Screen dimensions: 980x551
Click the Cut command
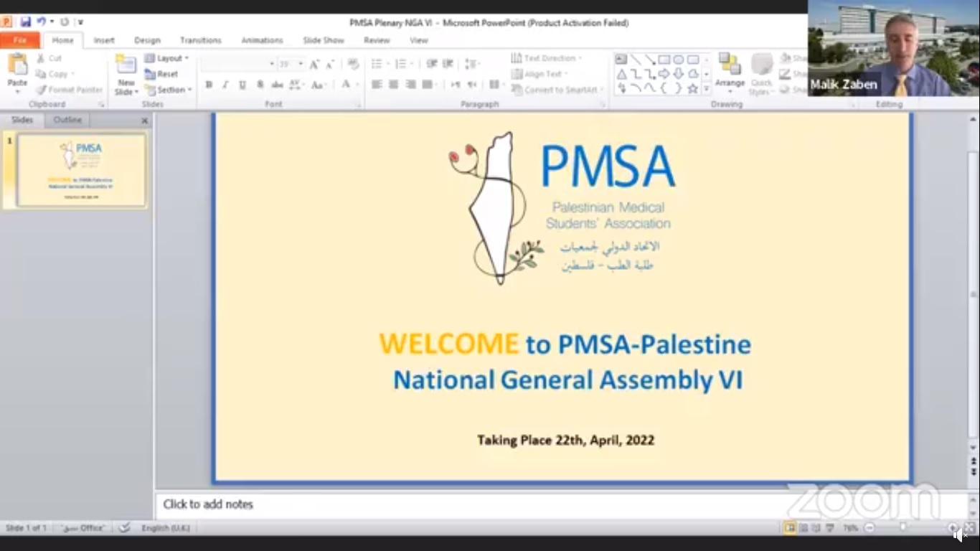(49, 58)
